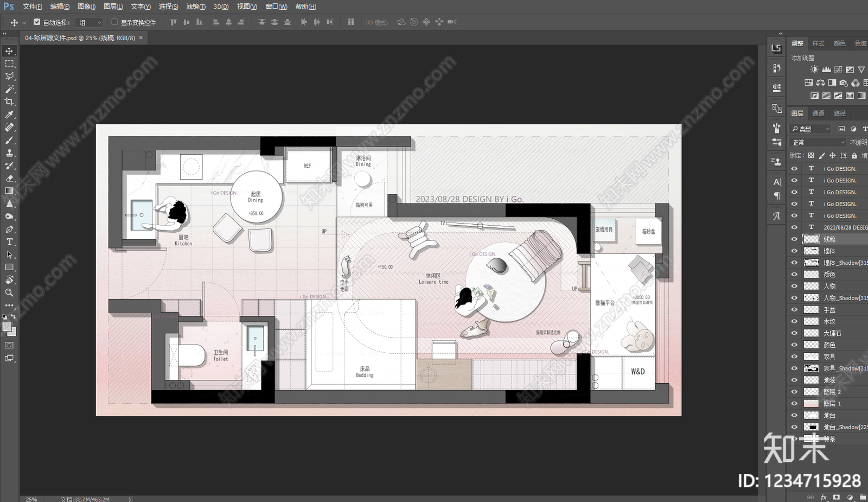Select the Zoom tool

9,293
